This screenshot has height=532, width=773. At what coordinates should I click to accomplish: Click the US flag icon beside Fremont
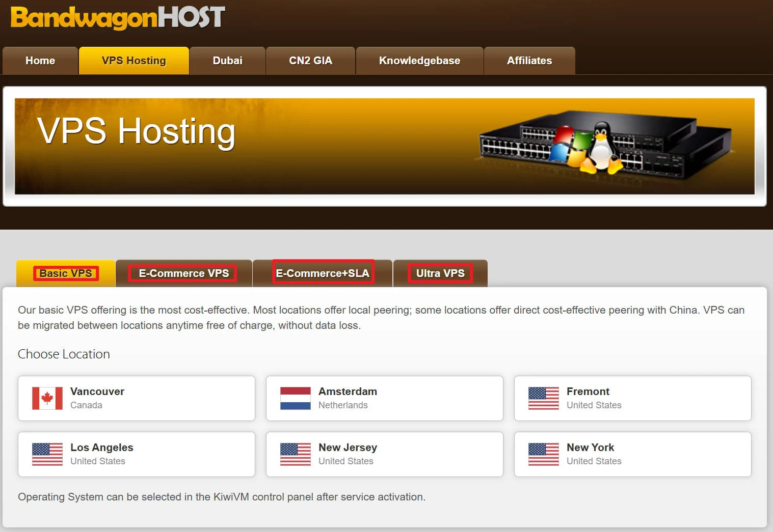click(x=544, y=398)
